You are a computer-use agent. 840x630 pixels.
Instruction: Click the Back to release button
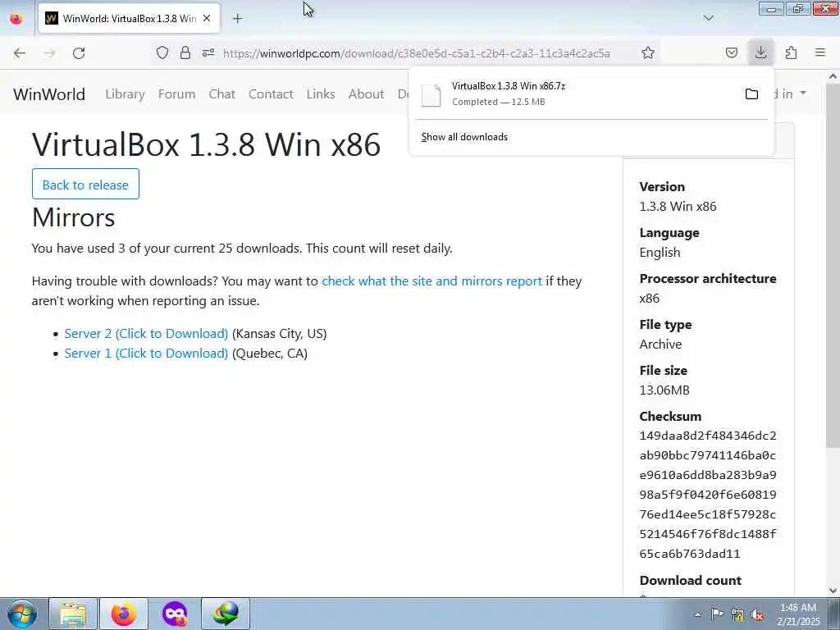tap(85, 185)
